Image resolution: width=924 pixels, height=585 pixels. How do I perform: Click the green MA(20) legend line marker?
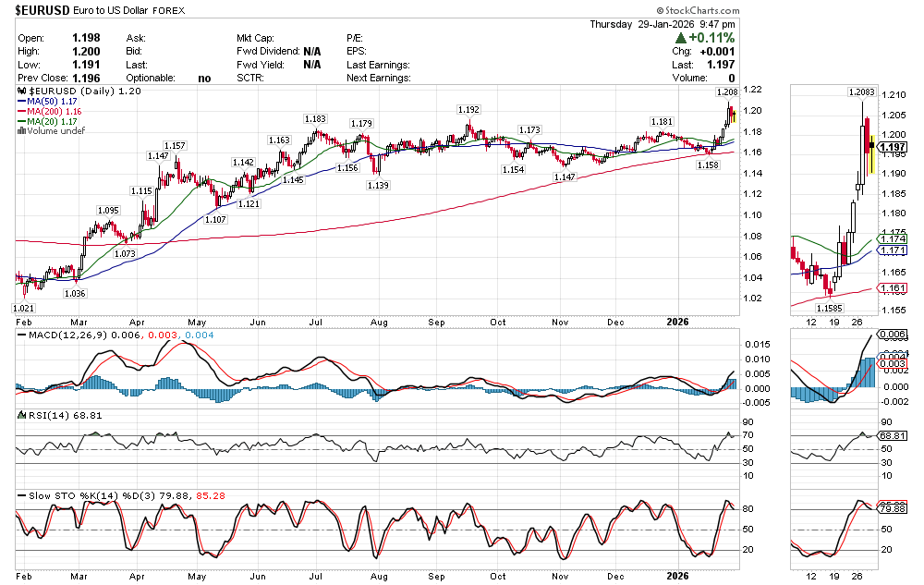coord(22,122)
